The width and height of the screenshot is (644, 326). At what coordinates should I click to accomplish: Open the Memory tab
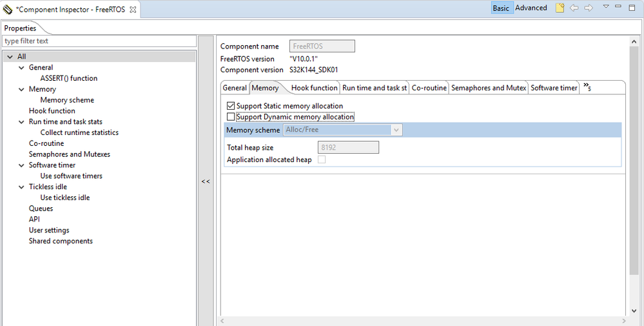(x=265, y=88)
